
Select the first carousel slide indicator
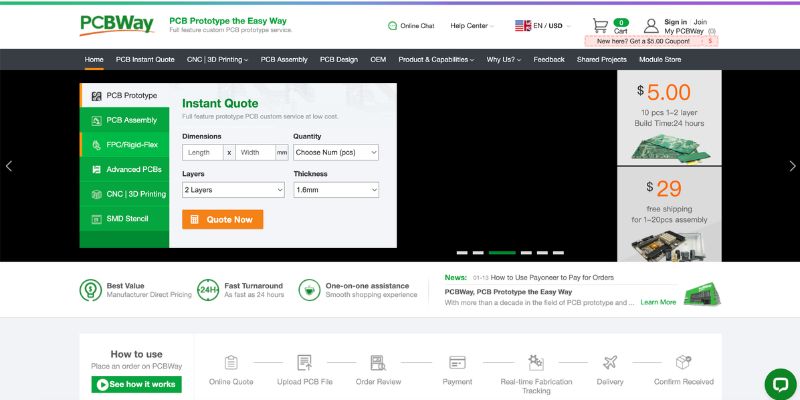462,253
